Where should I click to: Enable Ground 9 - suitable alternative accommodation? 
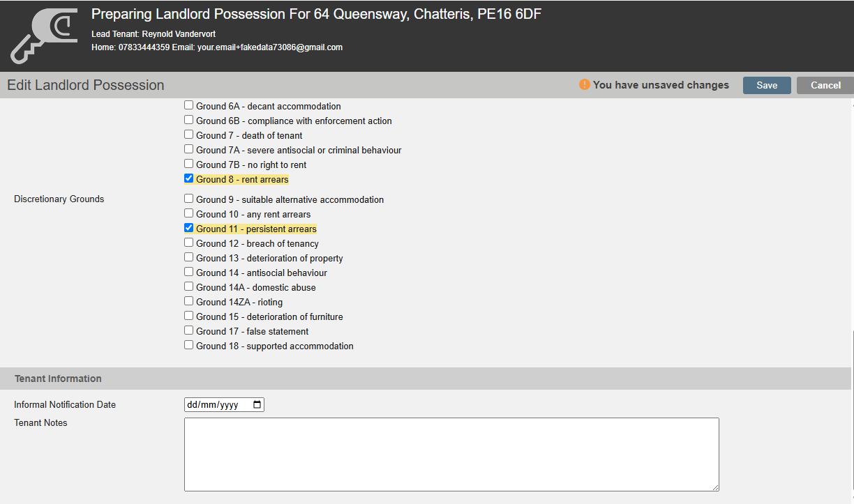(188, 199)
